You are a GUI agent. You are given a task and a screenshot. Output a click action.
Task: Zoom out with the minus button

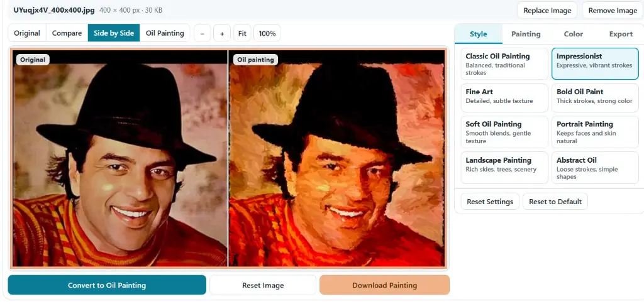coord(203,33)
